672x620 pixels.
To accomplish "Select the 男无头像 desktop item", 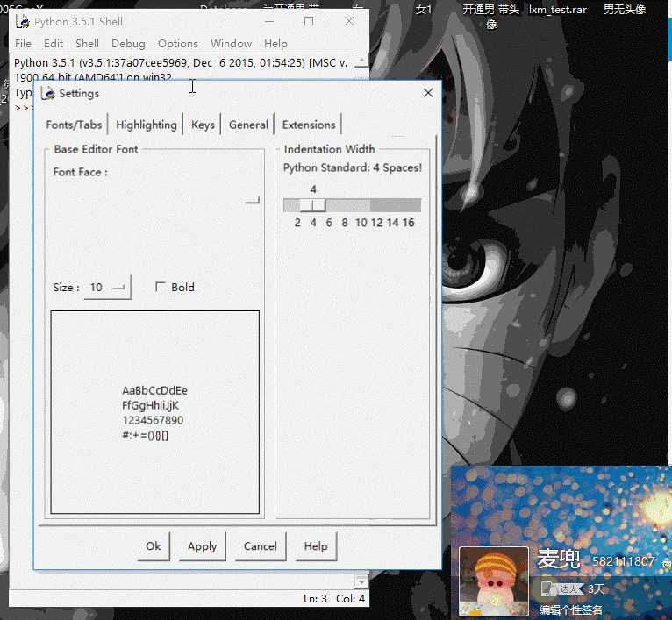I will (625, 10).
